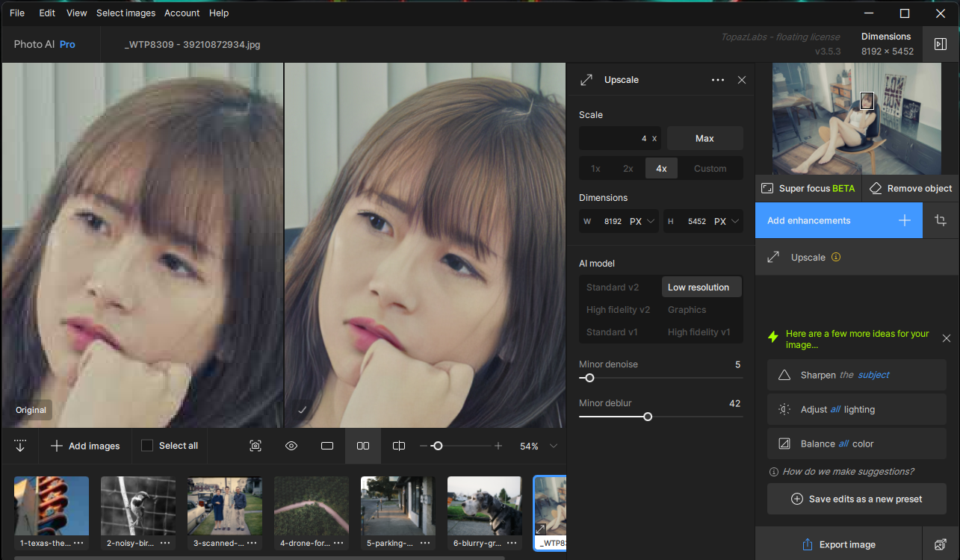Toggle the right sidebar panel icon
This screenshot has height=560, width=960.
coord(941,44)
